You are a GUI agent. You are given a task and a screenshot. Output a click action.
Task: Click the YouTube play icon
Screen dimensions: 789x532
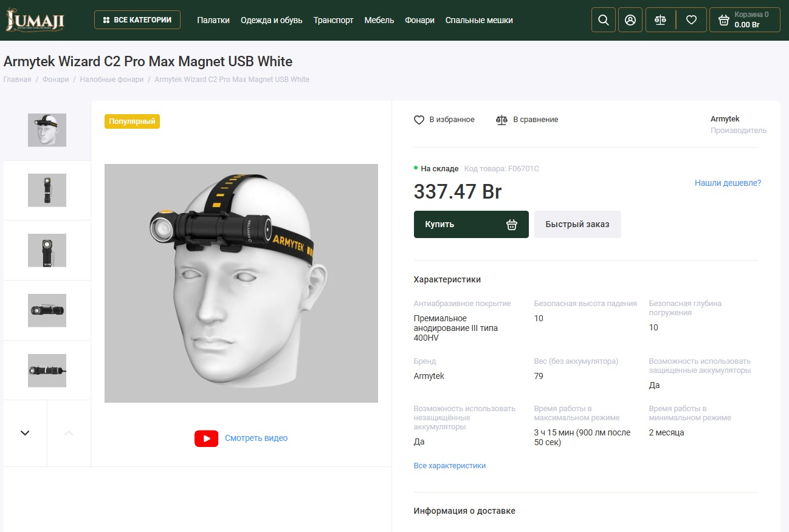click(x=206, y=438)
